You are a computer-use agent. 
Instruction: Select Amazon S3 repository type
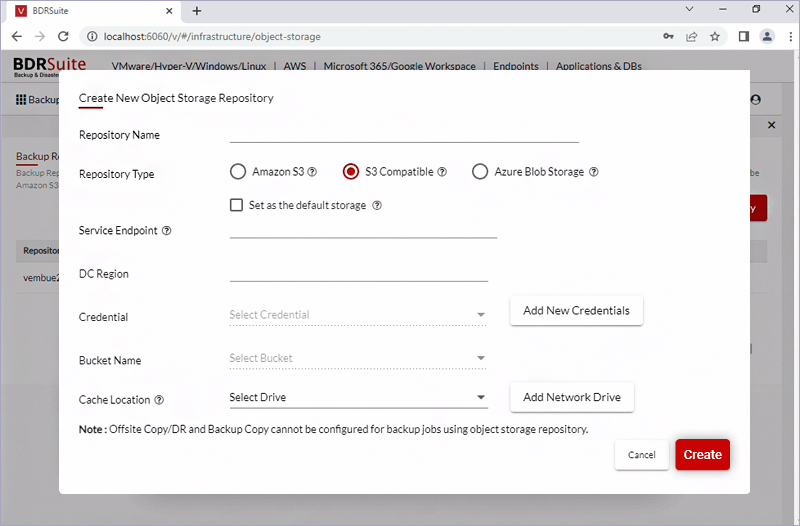238,172
